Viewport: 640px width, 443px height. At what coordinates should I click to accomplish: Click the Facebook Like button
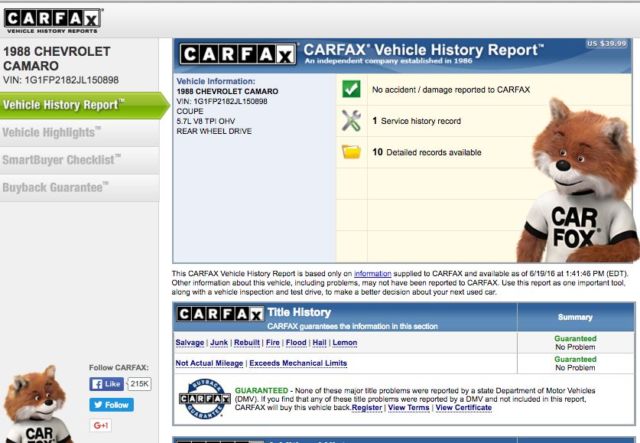[x=106, y=384]
